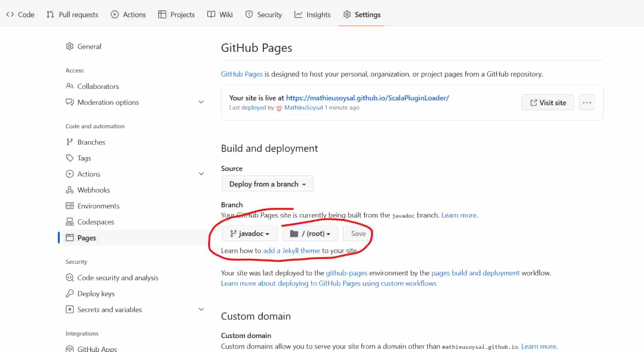Click the Settings gear icon in top nav
Image resolution: width=644 pixels, height=352 pixels.
pos(347,15)
